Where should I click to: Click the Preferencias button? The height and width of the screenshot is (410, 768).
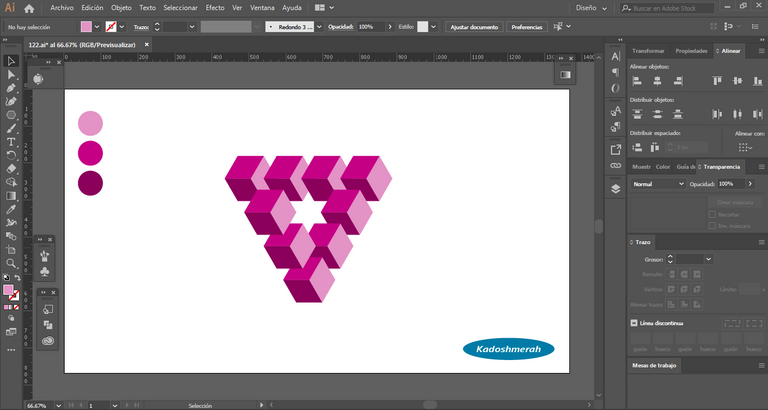point(527,27)
